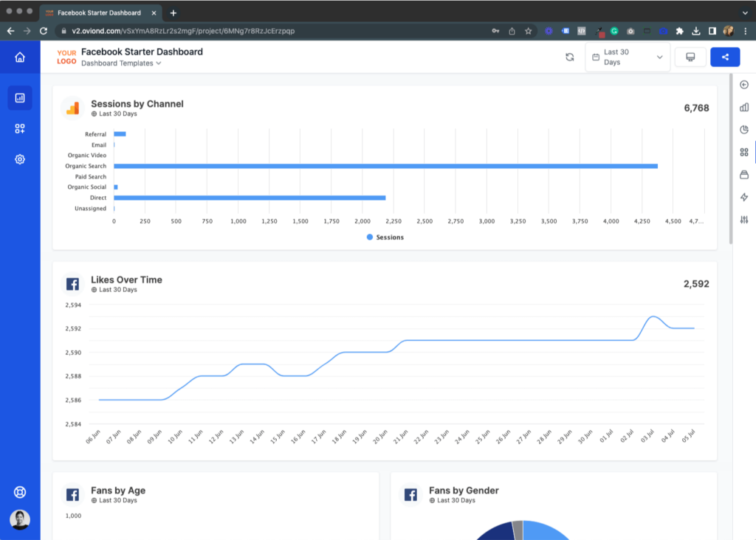Open the browser three-dot menu
This screenshot has height=540, width=756.
pos(746,31)
